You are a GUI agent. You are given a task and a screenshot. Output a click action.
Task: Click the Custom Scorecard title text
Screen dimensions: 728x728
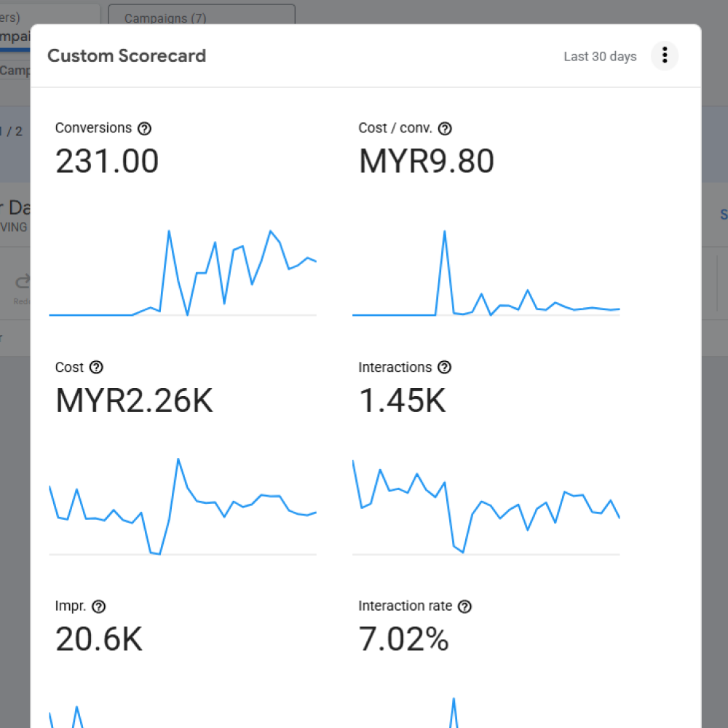[127, 55]
